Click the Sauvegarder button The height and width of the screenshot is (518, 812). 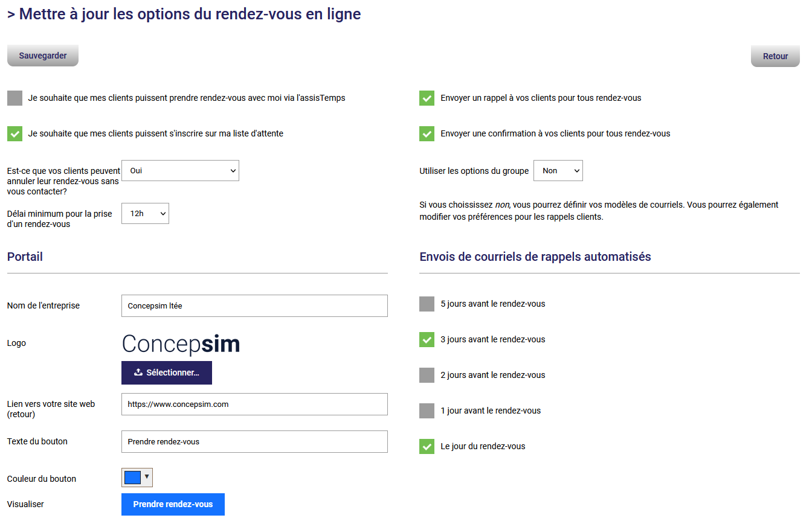click(x=43, y=56)
